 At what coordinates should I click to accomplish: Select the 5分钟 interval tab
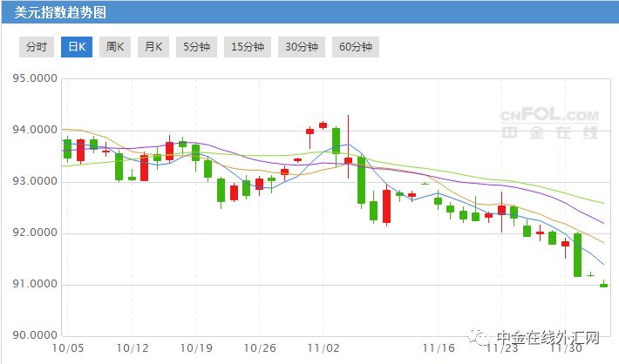point(196,47)
